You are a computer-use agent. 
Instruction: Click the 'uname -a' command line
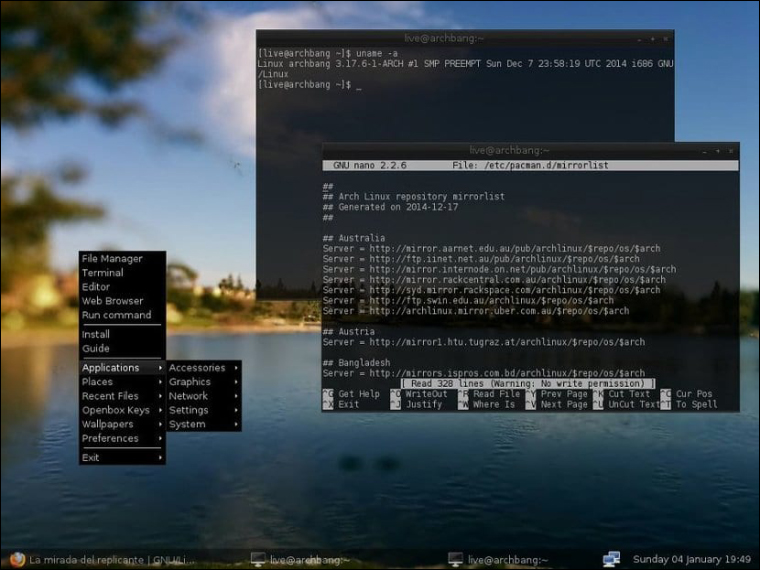(328, 53)
